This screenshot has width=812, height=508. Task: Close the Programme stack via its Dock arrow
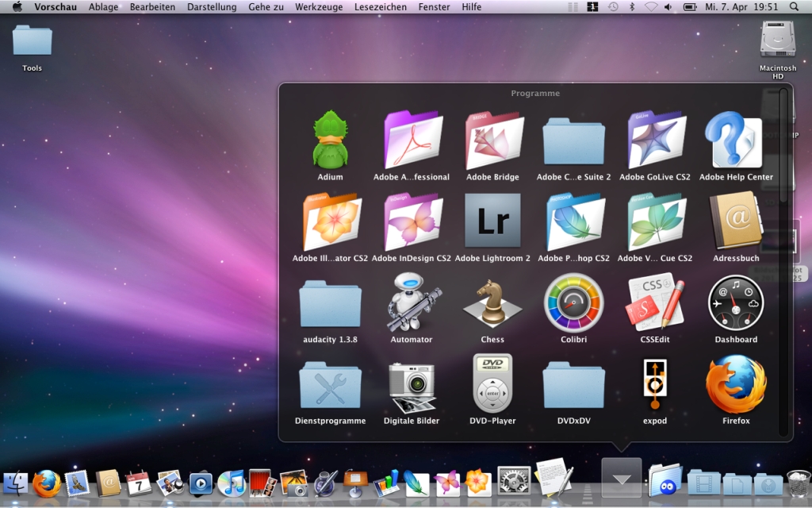[622, 477]
